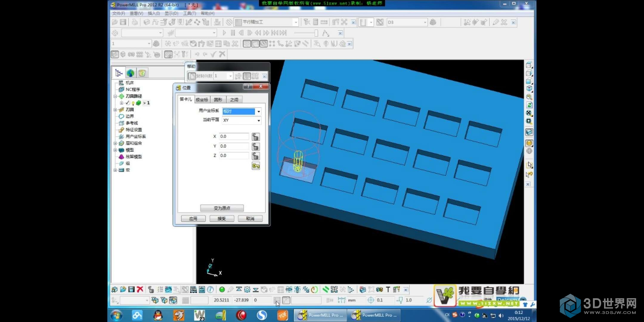Expand the 层和组合 tree node
This screenshot has height=322, width=644.
115,143
